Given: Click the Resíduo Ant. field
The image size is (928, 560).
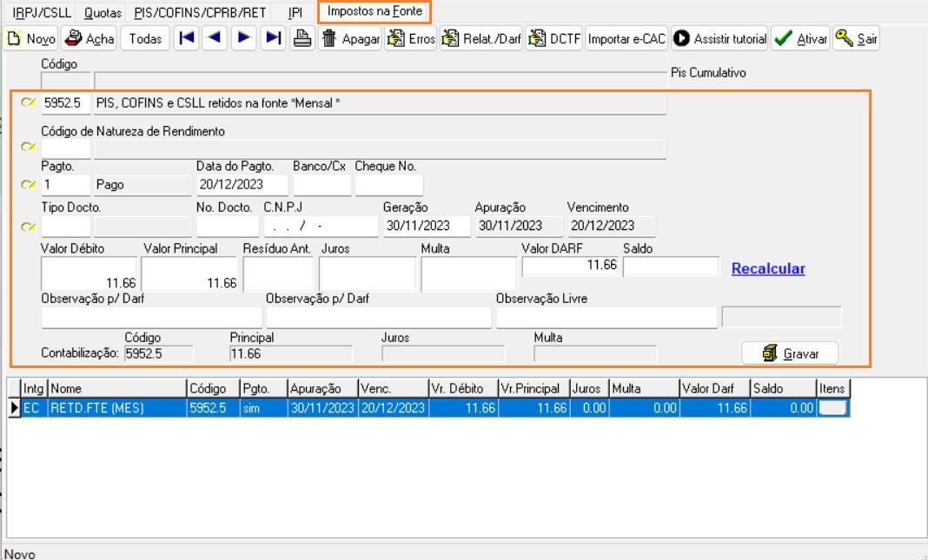Looking at the screenshot, I should coord(277,274).
